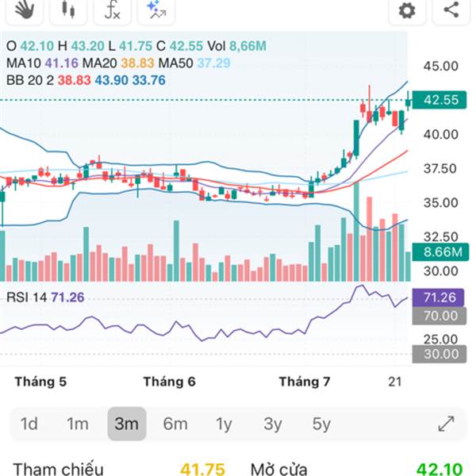
Task: Click the current price label 42.55
Action: click(x=440, y=100)
